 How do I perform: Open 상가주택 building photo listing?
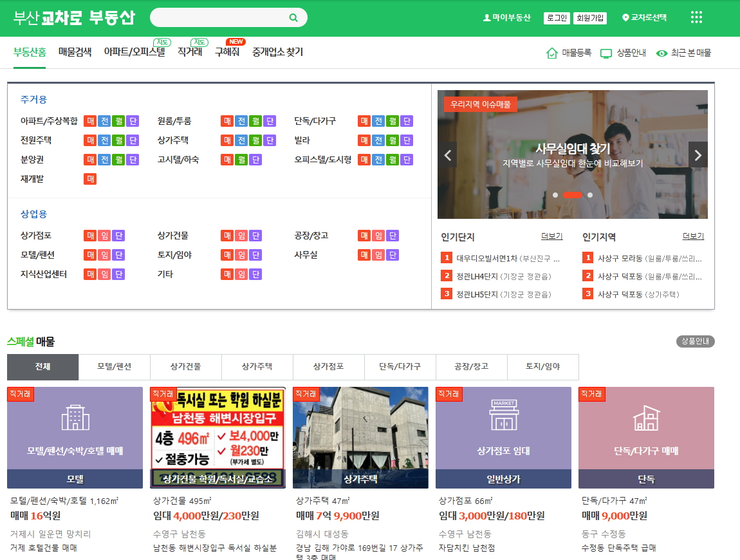(x=360, y=438)
